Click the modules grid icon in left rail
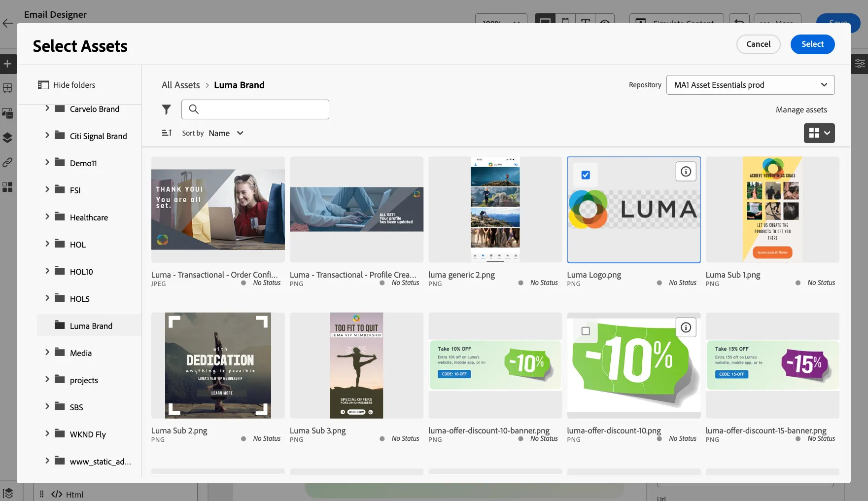This screenshot has height=501, width=868. coord(7,187)
